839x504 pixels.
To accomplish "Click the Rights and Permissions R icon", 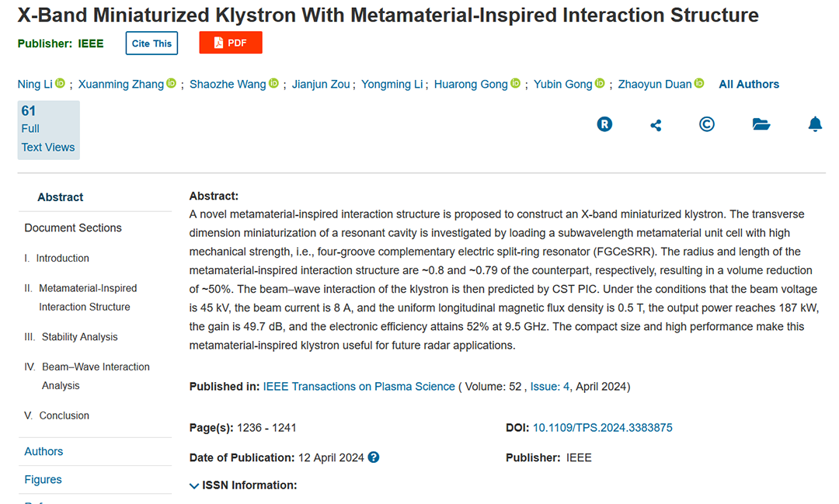I will tap(604, 124).
